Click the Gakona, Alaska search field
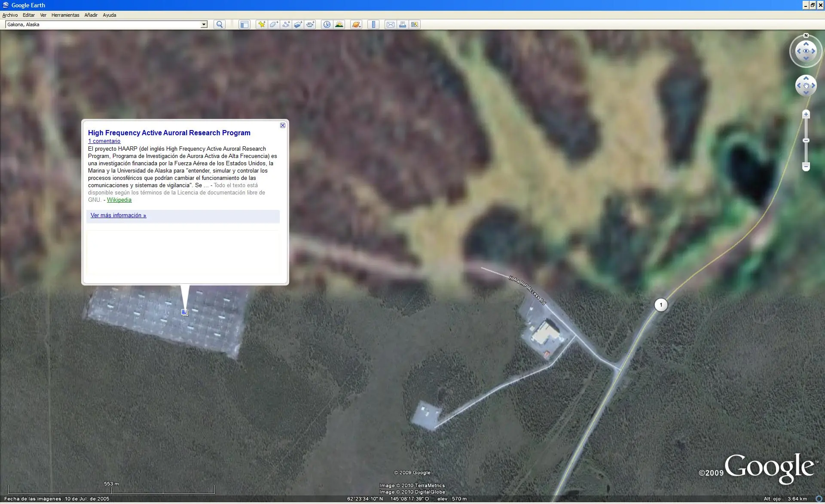Image resolution: width=825 pixels, height=504 pixels. 103,24
